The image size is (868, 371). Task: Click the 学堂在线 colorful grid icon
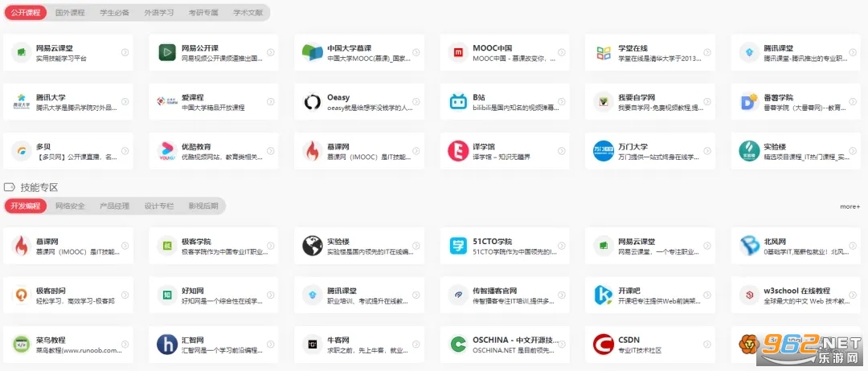603,53
